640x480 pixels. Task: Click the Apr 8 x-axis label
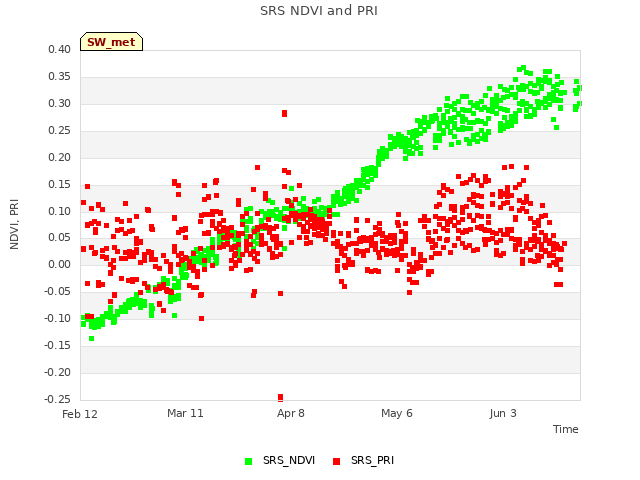tap(291, 413)
